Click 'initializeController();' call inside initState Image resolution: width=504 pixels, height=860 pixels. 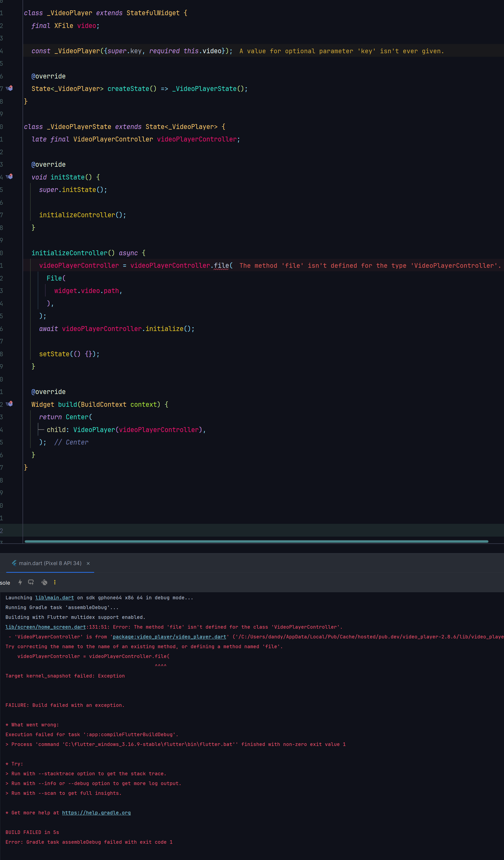pyautogui.click(x=83, y=215)
